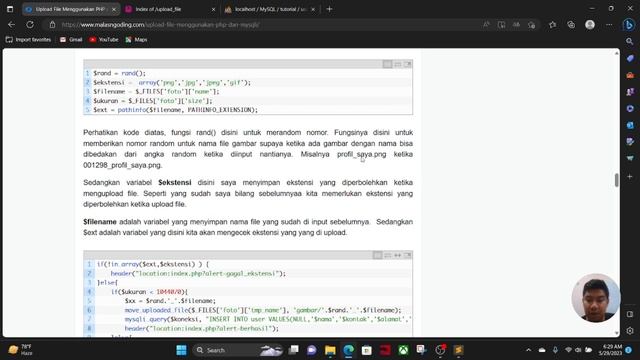640x360 pixels.
Task: View site information lock icon
Action: click(x=52, y=24)
